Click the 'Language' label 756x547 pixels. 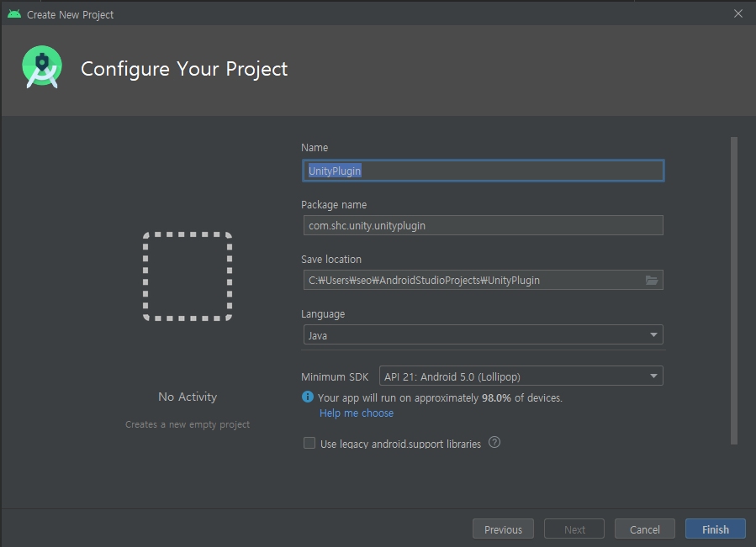(x=323, y=314)
